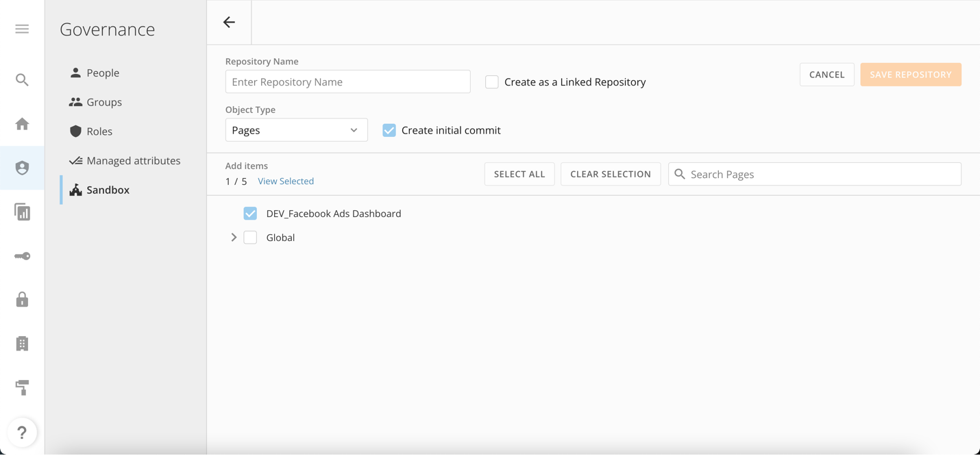Open the analytics report icon in rail
Screen dimensions: 980x458
(x=22, y=212)
